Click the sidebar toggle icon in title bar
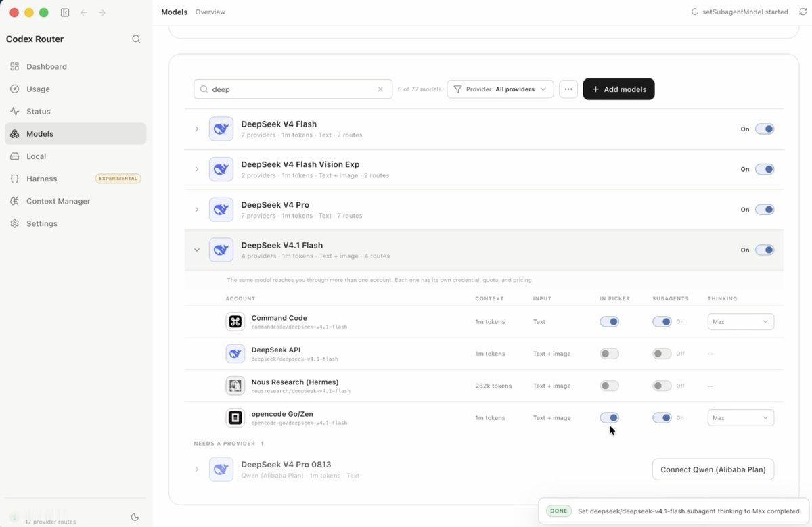 (65, 12)
